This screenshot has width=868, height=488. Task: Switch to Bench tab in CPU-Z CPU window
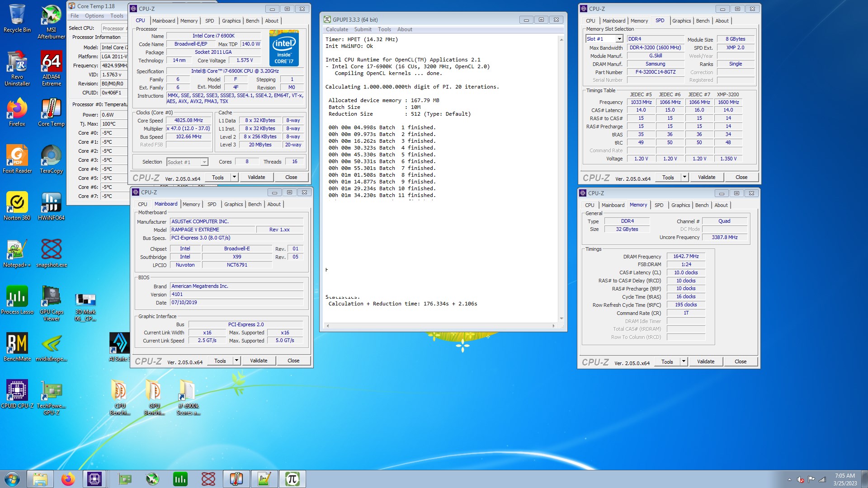252,21
